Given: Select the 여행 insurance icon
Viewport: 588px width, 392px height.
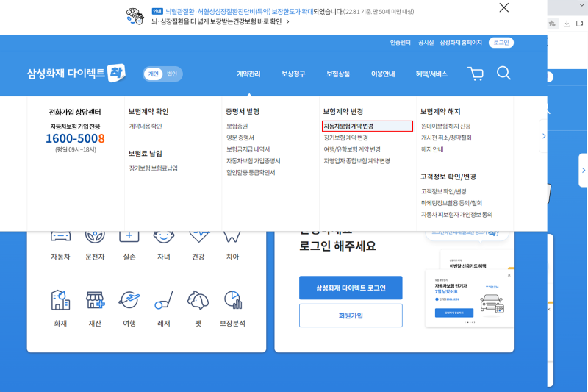Looking at the screenshot, I should pyautogui.click(x=129, y=300).
